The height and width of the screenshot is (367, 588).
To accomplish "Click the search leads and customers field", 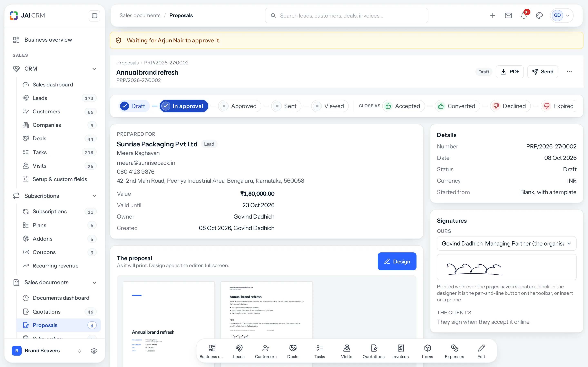I will click(346, 15).
